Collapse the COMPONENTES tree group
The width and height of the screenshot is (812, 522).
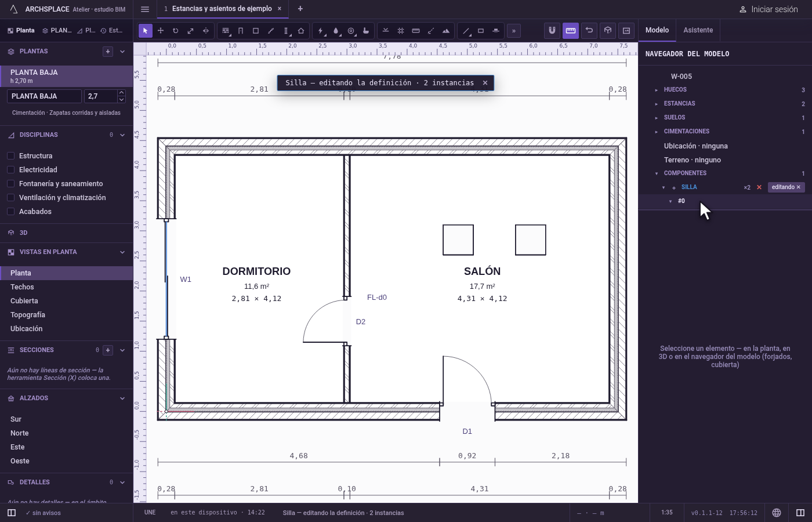(x=657, y=173)
